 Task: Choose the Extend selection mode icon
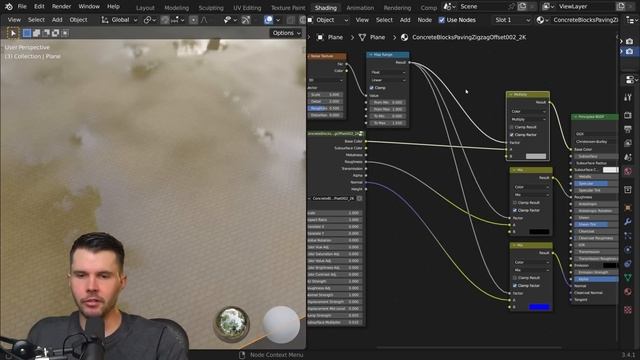[36, 33]
